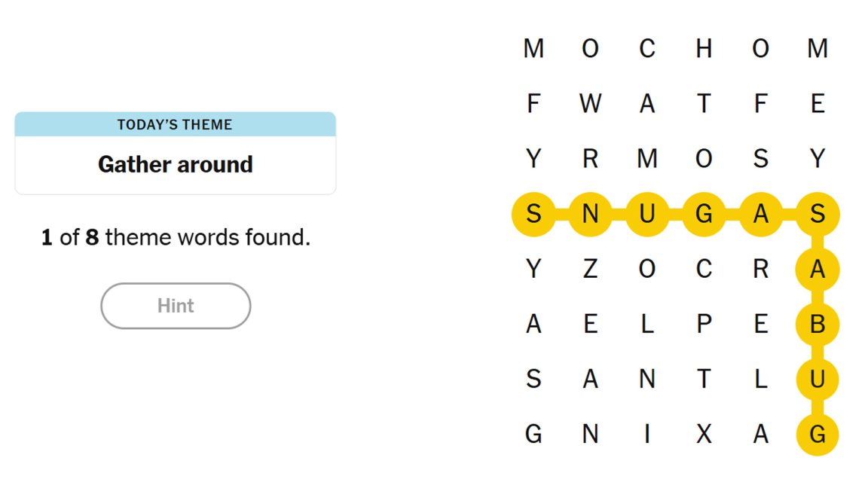The image size is (868, 488).
Task: Click the highlighted U below the B
Action: coord(818,380)
